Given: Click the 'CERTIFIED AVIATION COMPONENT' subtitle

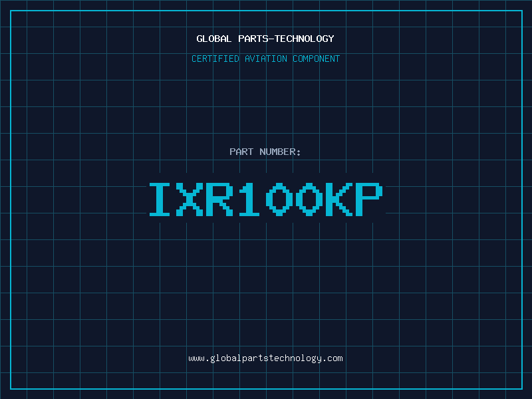Looking at the screenshot, I should coord(265,59).
